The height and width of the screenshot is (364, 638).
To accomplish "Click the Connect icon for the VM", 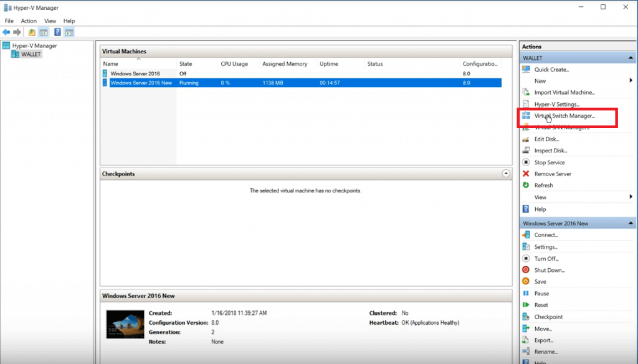I will (526, 235).
